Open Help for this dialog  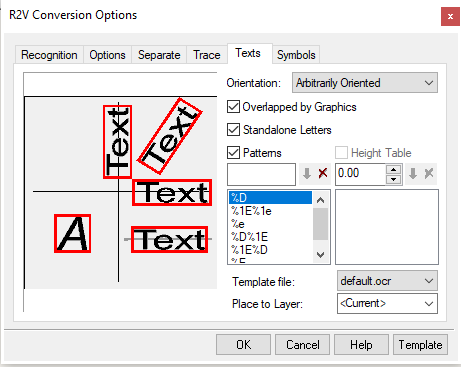pyautogui.click(x=361, y=345)
